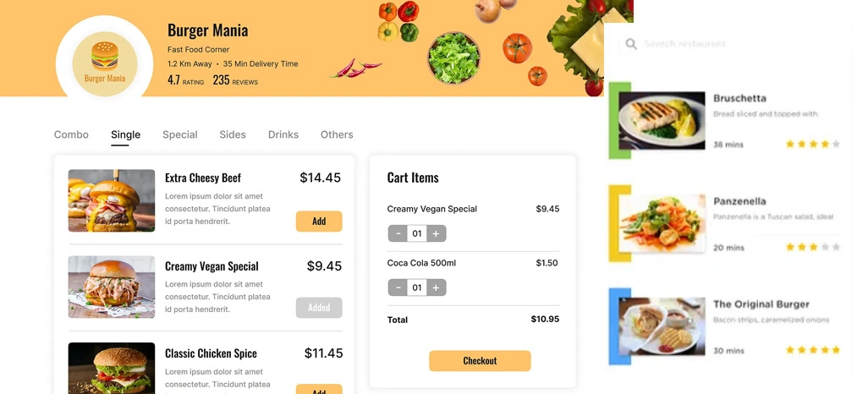Click the search magnifier icon
The height and width of the screenshot is (394, 868).
[631, 44]
